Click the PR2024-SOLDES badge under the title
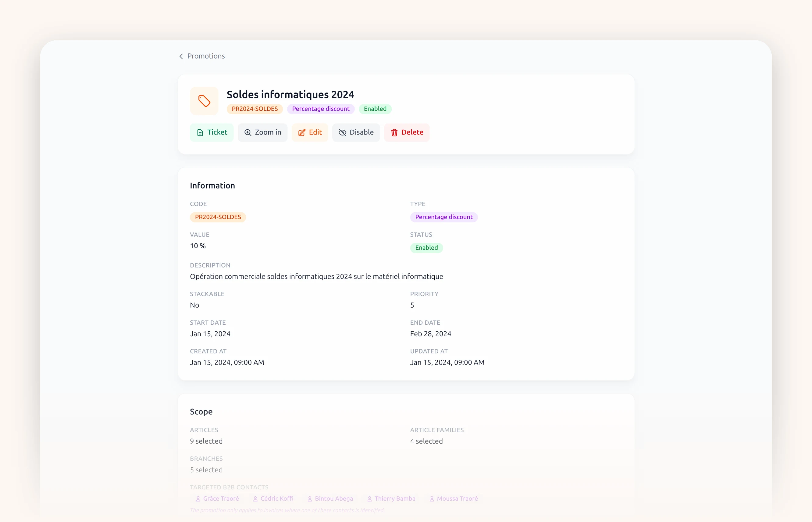Viewport: 812px width, 522px height. pyautogui.click(x=255, y=109)
